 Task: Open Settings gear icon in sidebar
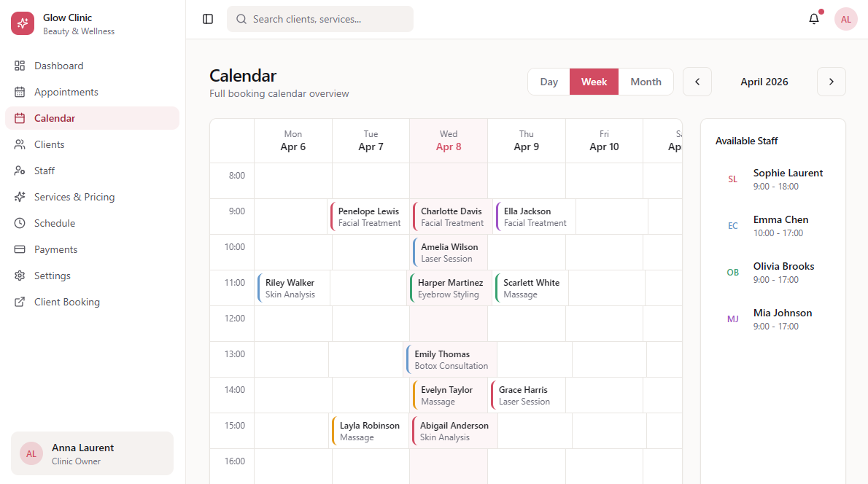coord(20,276)
